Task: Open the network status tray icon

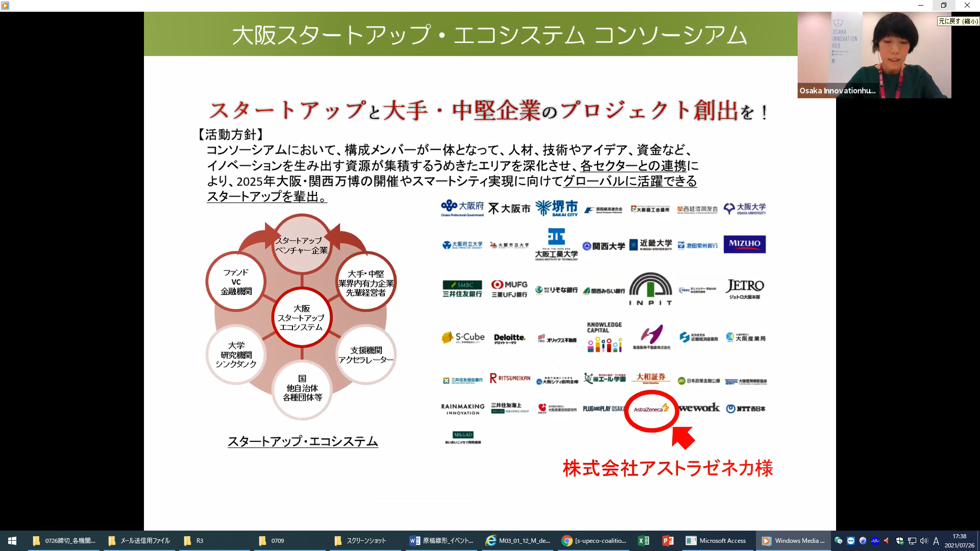Action: (912, 541)
